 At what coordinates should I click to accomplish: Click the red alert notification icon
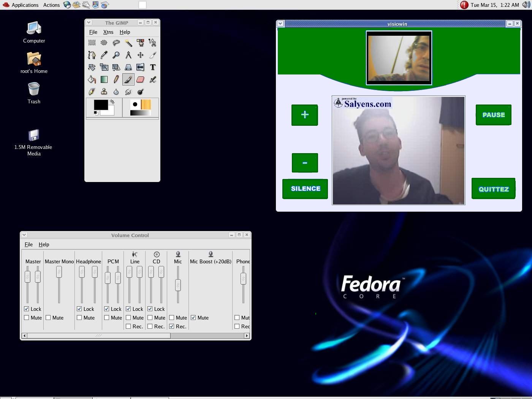coord(464,5)
